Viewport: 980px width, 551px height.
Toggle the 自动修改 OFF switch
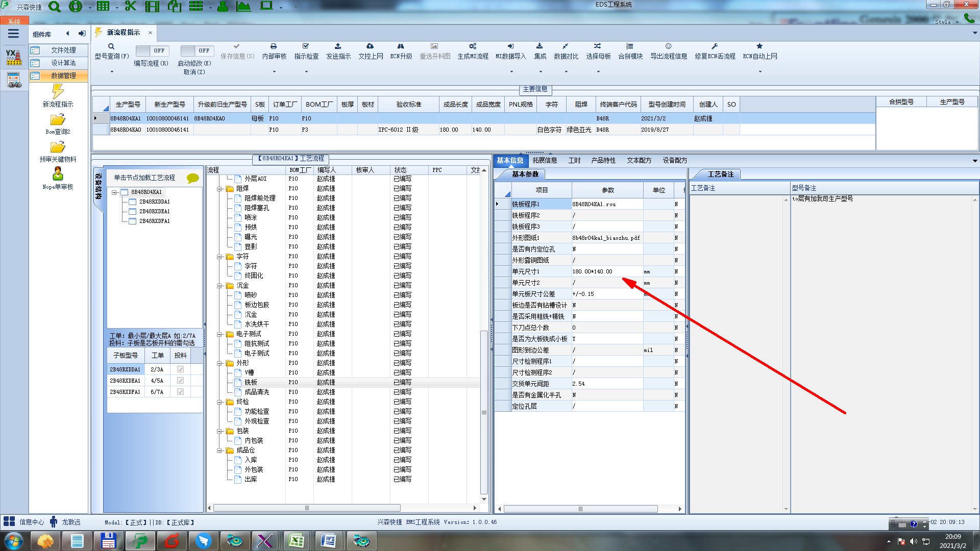196,51
